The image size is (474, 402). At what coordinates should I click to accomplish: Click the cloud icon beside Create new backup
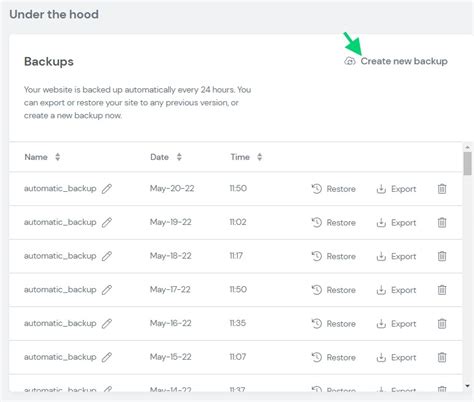click(x=350, y=61)
